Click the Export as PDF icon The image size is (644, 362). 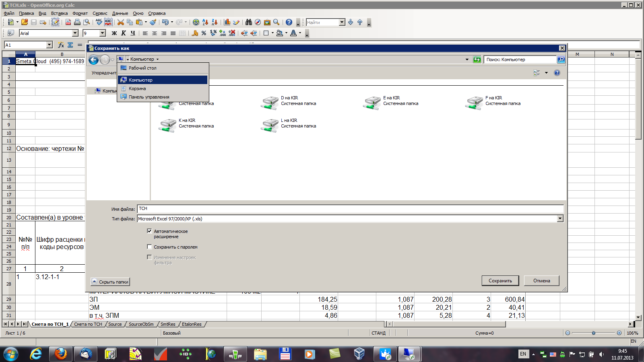point(68,22)
